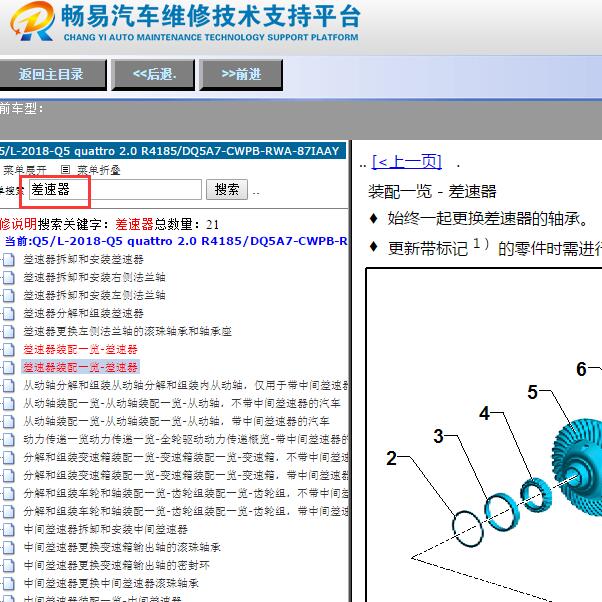Click page icon for 中间差速器拆卸和安装中间差速器
602x602 pixels.
click(8, 530)
